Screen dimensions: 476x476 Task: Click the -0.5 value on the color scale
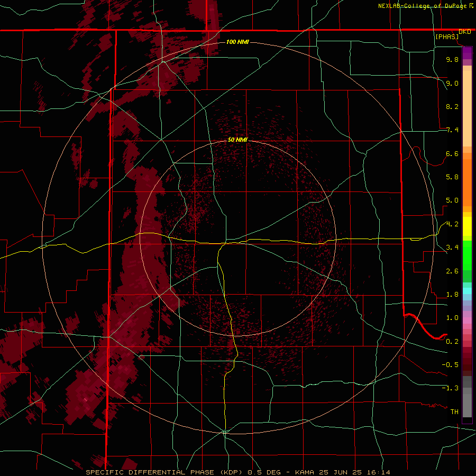pyautogui.click(x=450, y=365)
